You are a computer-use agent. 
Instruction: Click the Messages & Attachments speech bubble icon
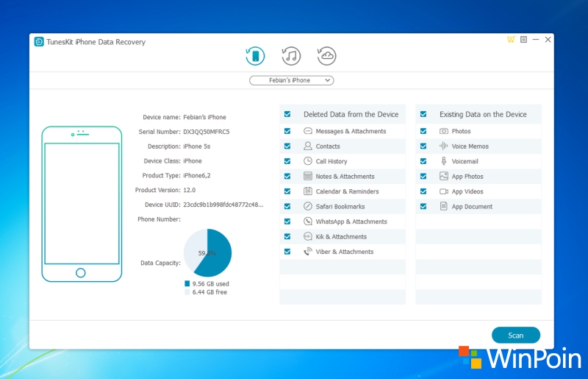[x=308, y=131]
